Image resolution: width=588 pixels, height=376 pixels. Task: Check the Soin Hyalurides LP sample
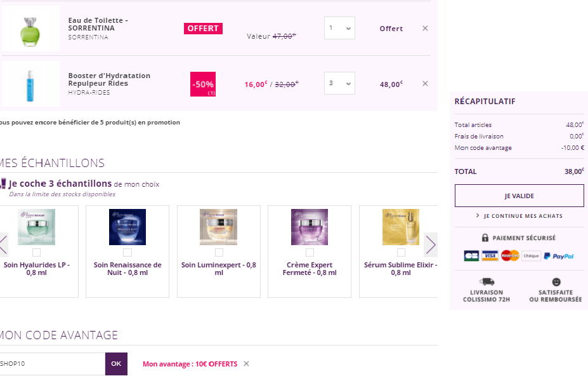coord(36,253)
